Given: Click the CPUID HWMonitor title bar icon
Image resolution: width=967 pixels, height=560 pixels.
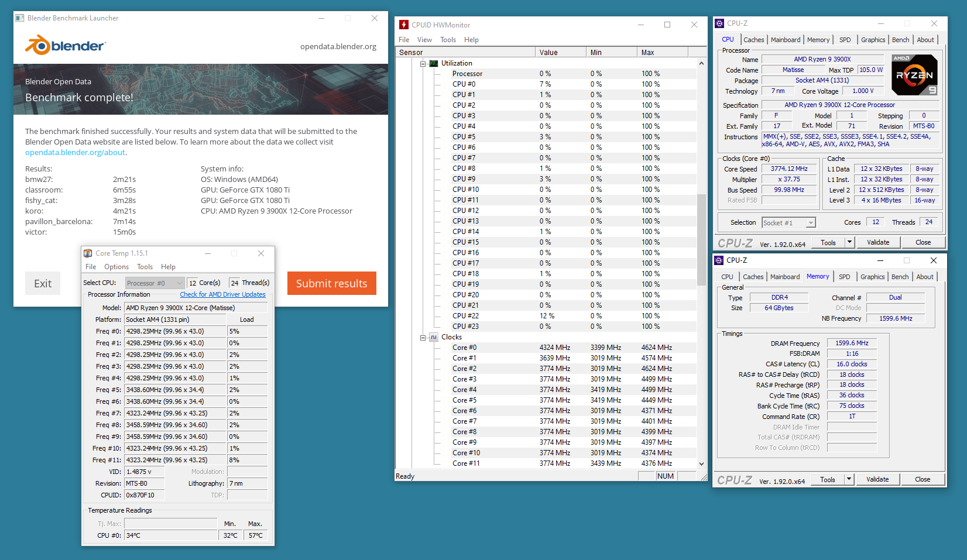Looking at the screenshot, I should [404, 25].
